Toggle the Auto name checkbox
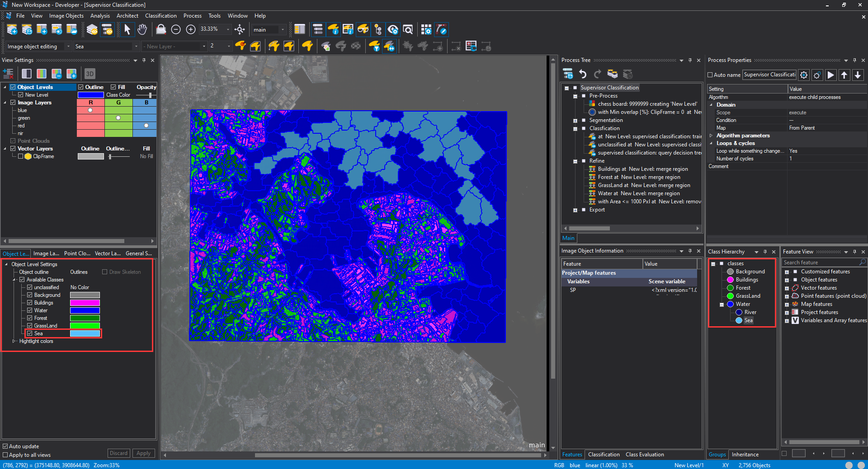868x469 pixels. pyautogui.click(x=710, y=75)
